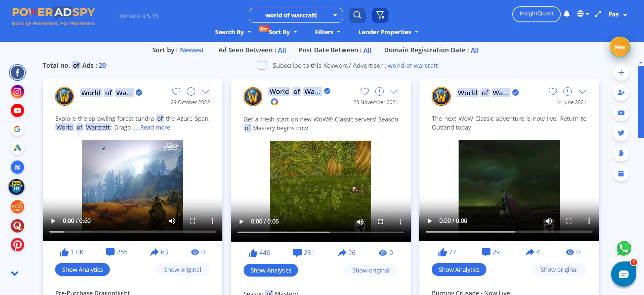
Task: Show Analytics for the 29 October 2022 ad
Action: point(82,269)
